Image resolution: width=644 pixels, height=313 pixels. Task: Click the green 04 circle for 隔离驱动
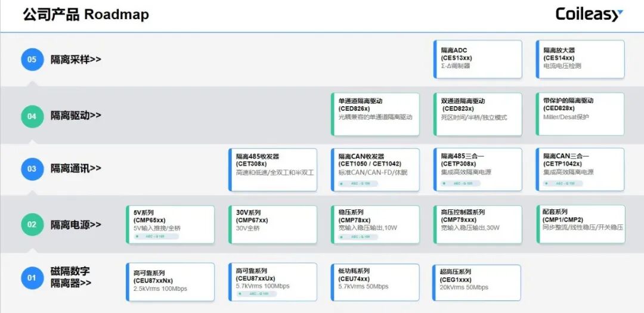[x=32, y=116]
